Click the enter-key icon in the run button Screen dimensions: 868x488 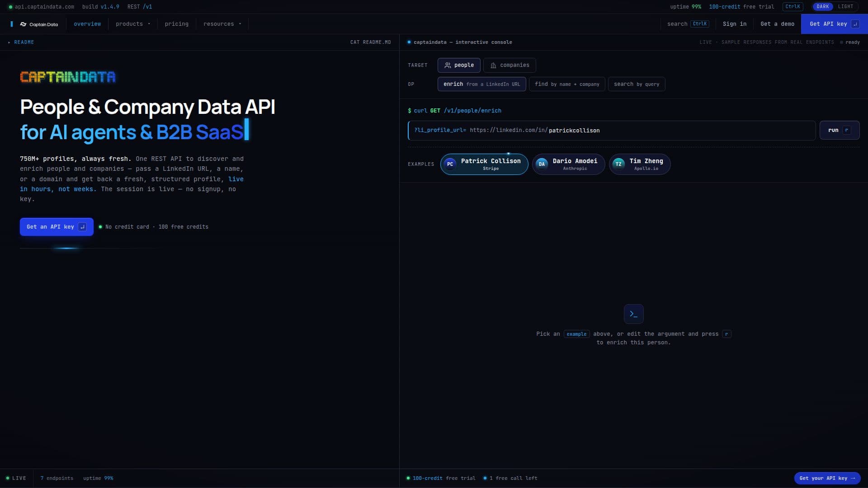click(x=846, y=130)
